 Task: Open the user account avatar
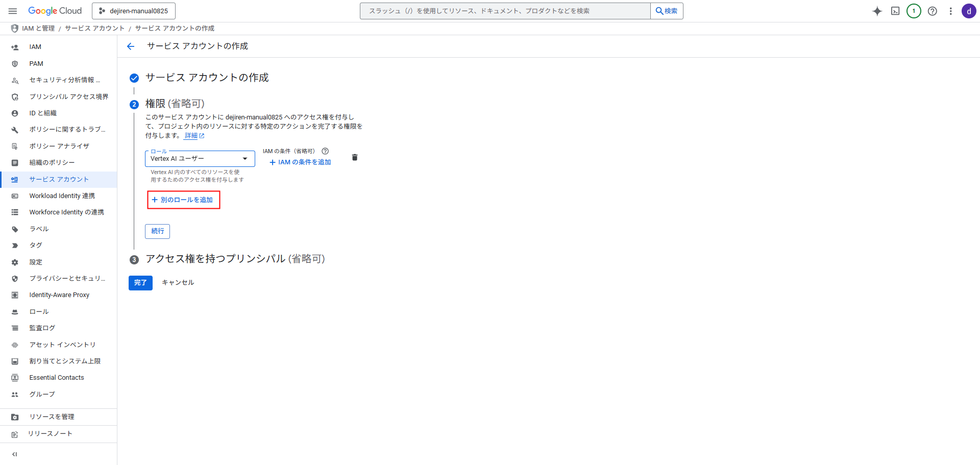point(968,11)
